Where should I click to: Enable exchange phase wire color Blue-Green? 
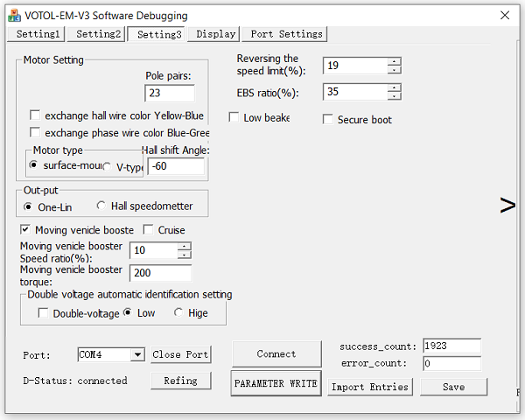coord(35,133)
